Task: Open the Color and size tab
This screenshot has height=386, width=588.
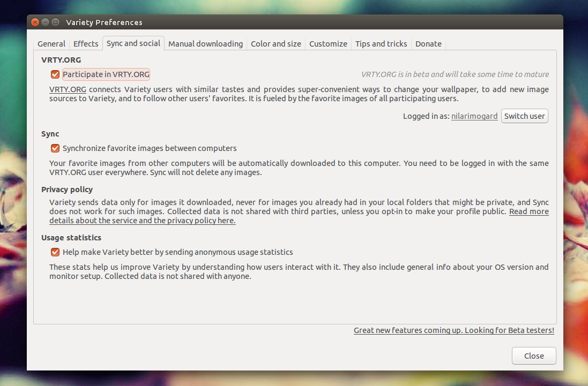Action: (x=276, y=44)
